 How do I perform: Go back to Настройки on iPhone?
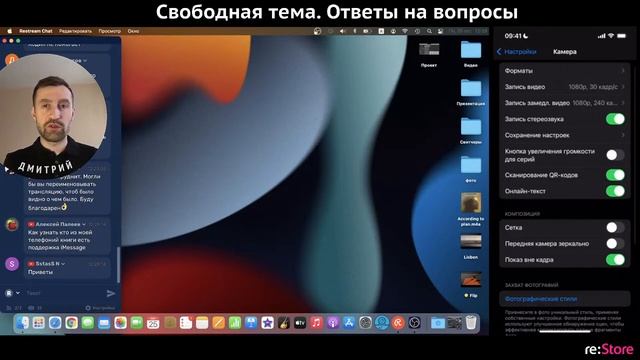[517, 52]
